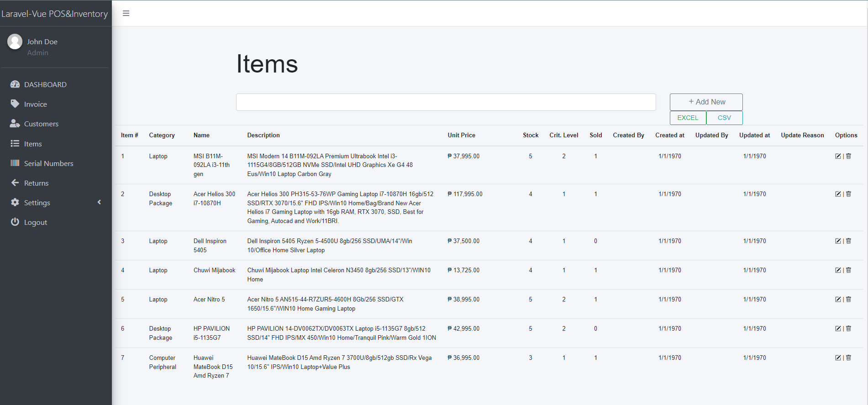Click the ₱ 13,725.00 price cell
The height and width of the screenshot is (405, 868).
pos(463,270)
